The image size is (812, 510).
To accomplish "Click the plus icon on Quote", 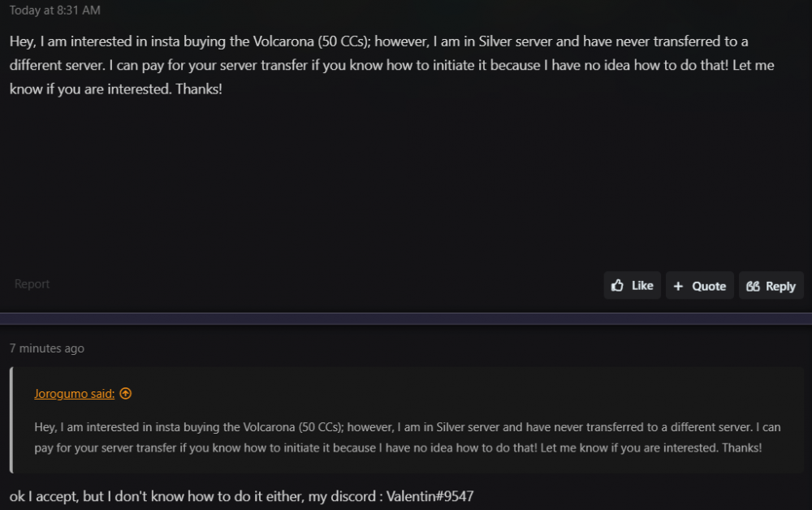I will click(x=679, y=286).
